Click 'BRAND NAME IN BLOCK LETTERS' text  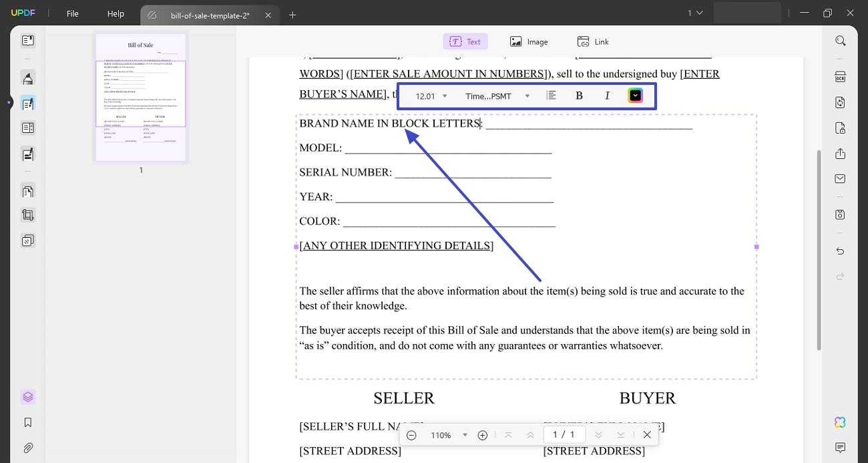[x=390, y=124]
